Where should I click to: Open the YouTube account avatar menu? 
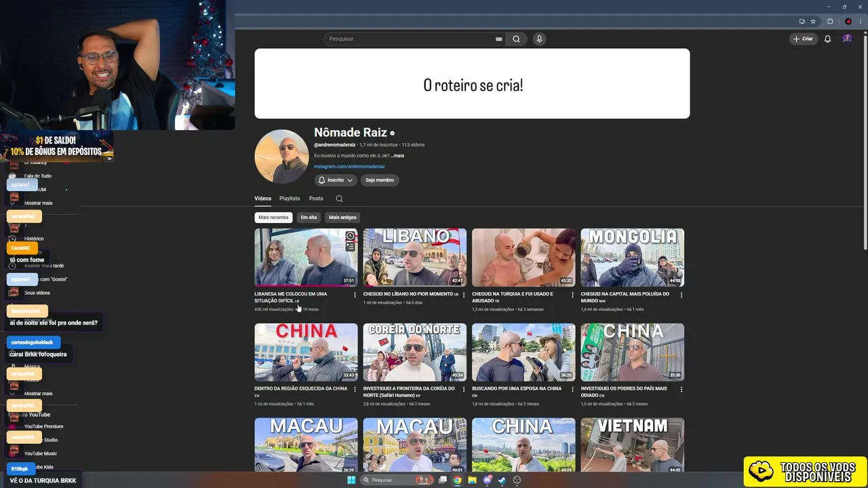click(x=847, y=39)
